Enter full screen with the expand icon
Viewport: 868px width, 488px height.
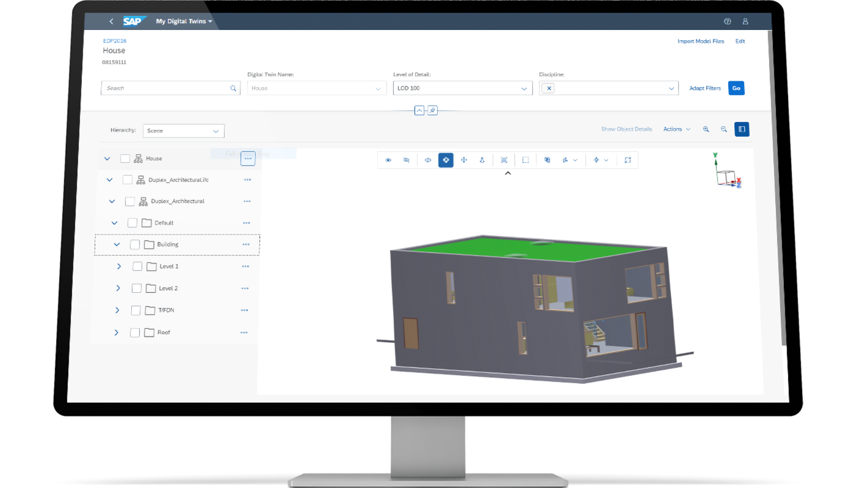[x=627, y=160]
